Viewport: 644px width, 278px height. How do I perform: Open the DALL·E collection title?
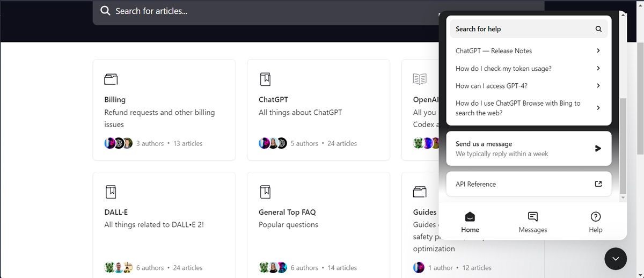click(x=116, y=212)
